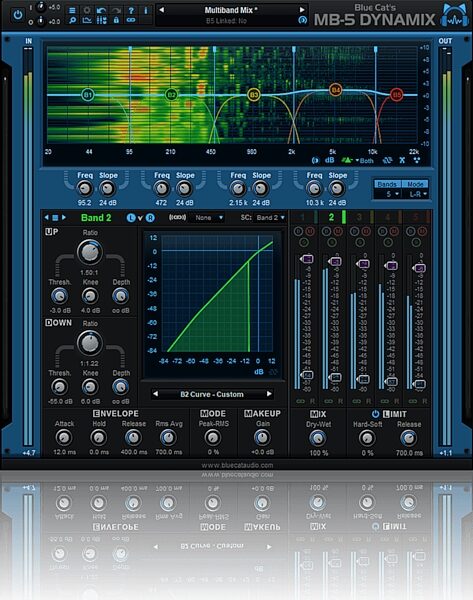
Task: Toggle the R channel button for Band 2
Action: (x=150, y=218)
